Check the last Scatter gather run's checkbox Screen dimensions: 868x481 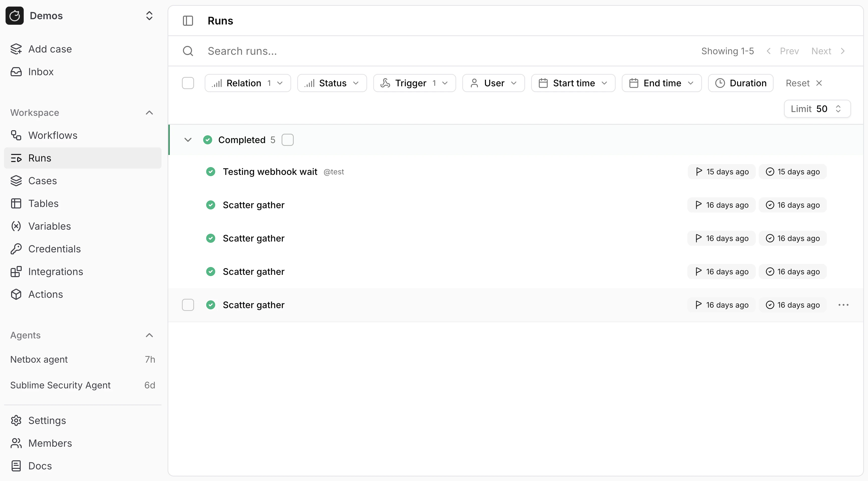coord(188,305)
